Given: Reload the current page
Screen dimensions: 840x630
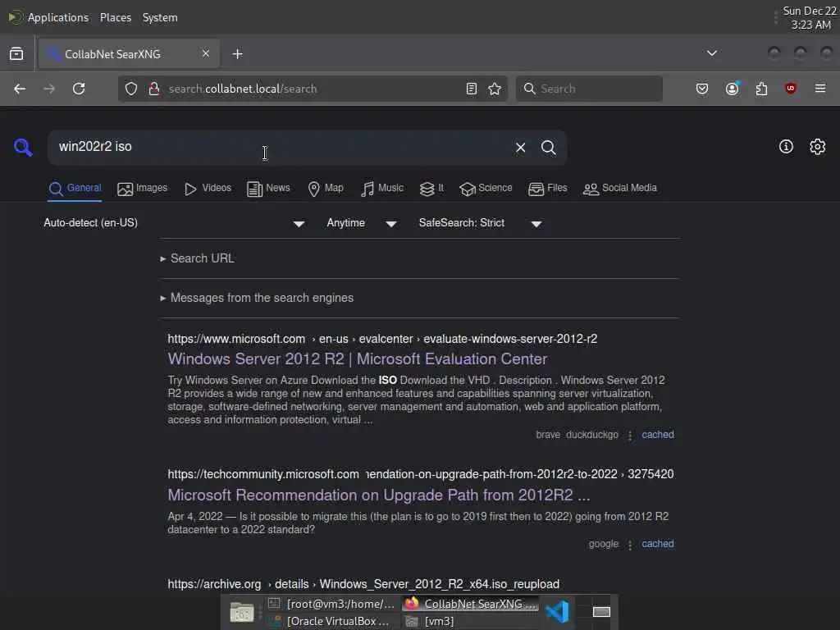Looking at the screenshot, I should tap(79, 89).
